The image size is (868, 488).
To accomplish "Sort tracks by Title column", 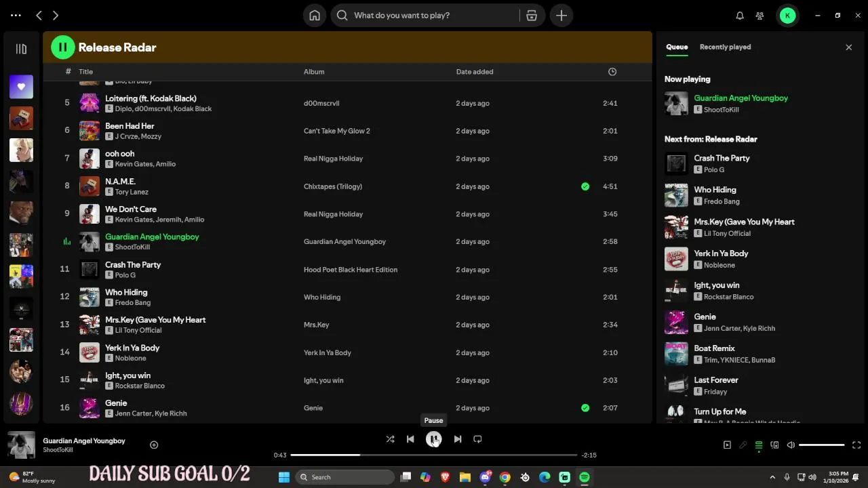I will pos(85,72).
